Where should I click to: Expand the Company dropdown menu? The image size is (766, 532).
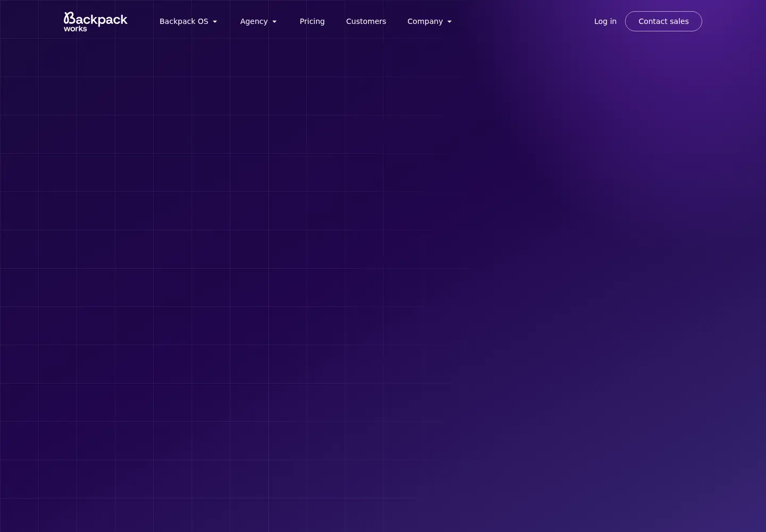[x=430, y=21]
